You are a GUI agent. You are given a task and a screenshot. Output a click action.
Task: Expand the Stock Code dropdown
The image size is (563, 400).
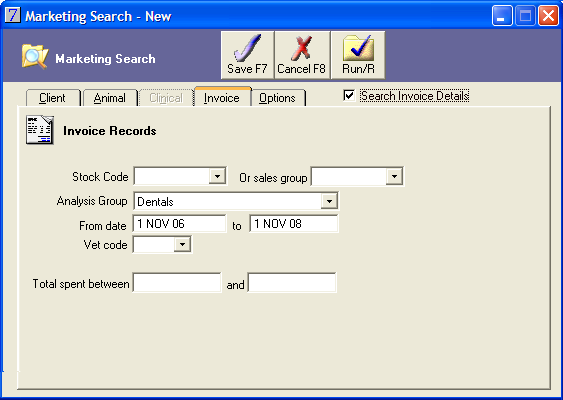(217, 176)
